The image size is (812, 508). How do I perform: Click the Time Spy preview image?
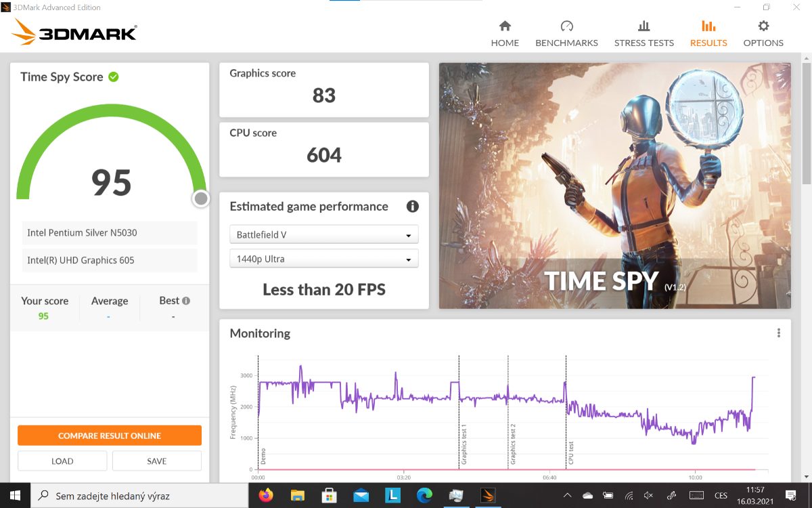tap(614, 186)
